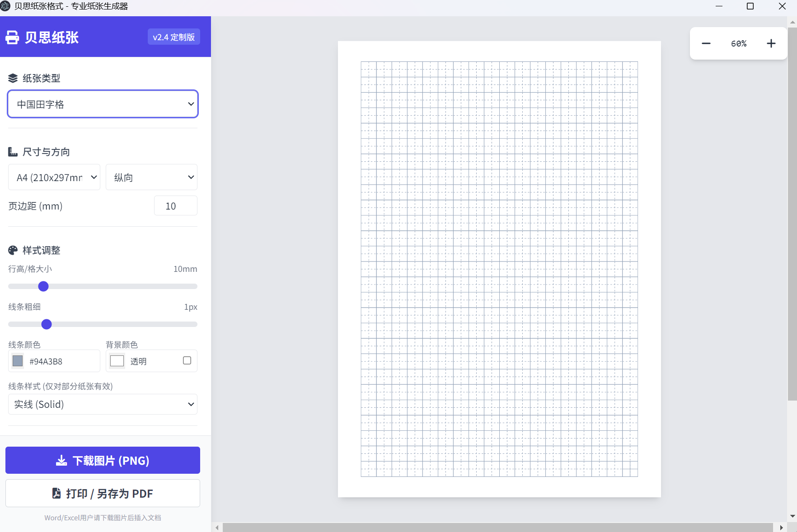Click the 行高/格大小 slider handle
This screenshot has height=532, width=797.
click(43, 286)
